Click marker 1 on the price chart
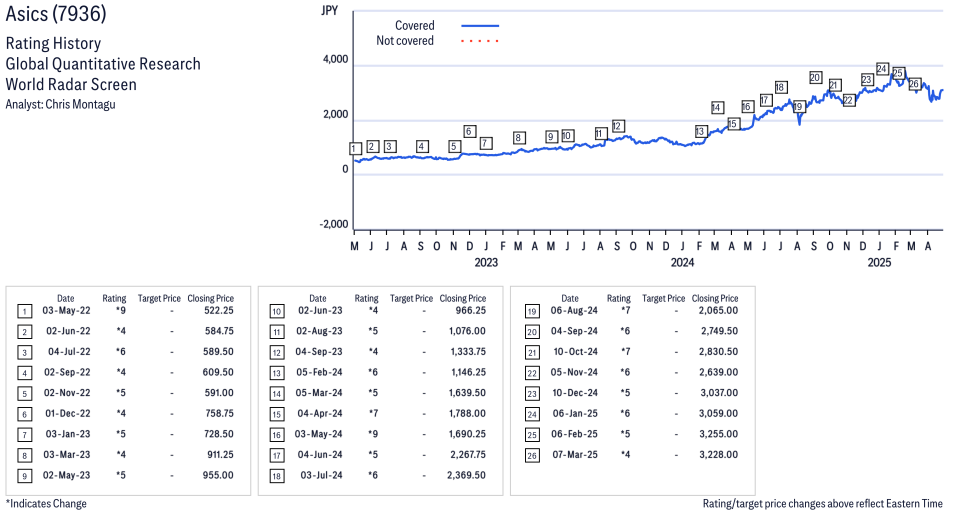 [356, 148]
